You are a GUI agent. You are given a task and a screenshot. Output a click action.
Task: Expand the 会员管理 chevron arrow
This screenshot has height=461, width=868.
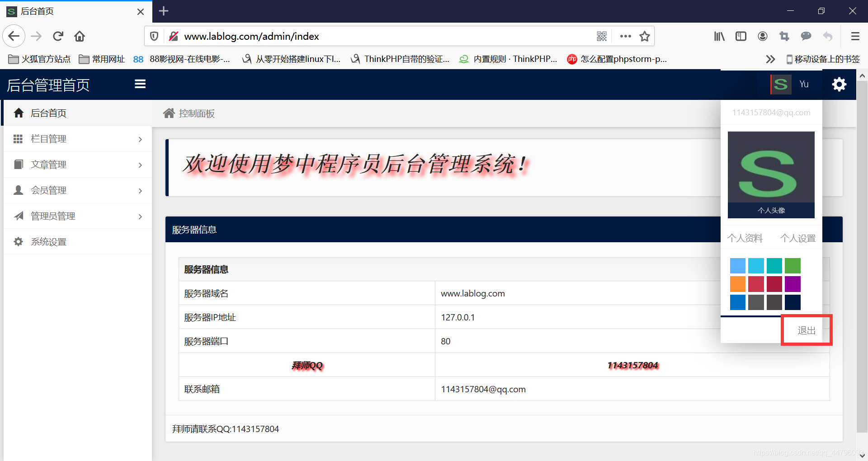(140, 191)
